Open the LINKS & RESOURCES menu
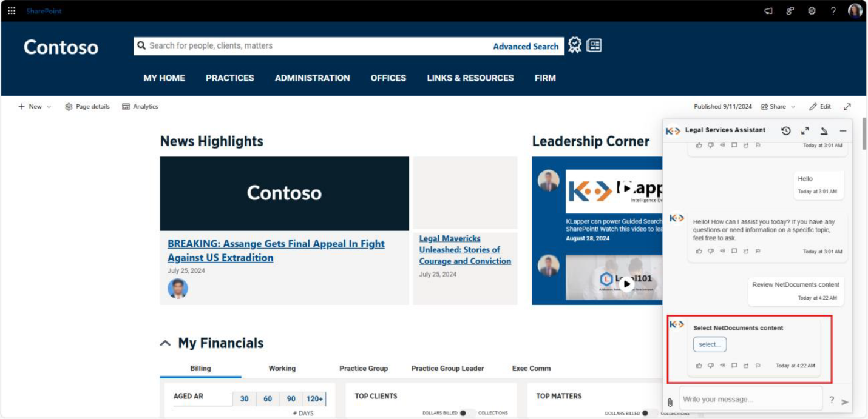Viewport: 868px width, 419px height. (470, 78)
